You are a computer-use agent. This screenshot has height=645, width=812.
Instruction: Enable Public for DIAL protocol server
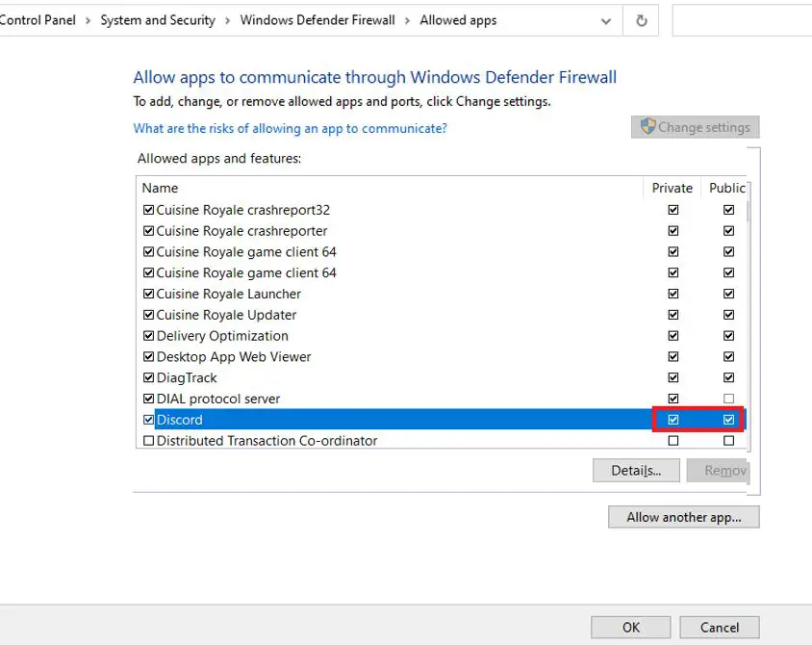click(728, 399)
